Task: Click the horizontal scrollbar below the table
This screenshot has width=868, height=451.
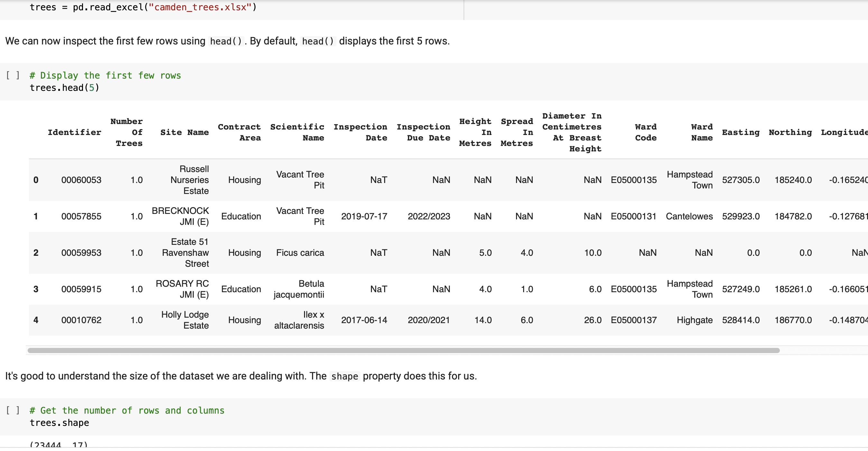Action: (x=404, y=350)
